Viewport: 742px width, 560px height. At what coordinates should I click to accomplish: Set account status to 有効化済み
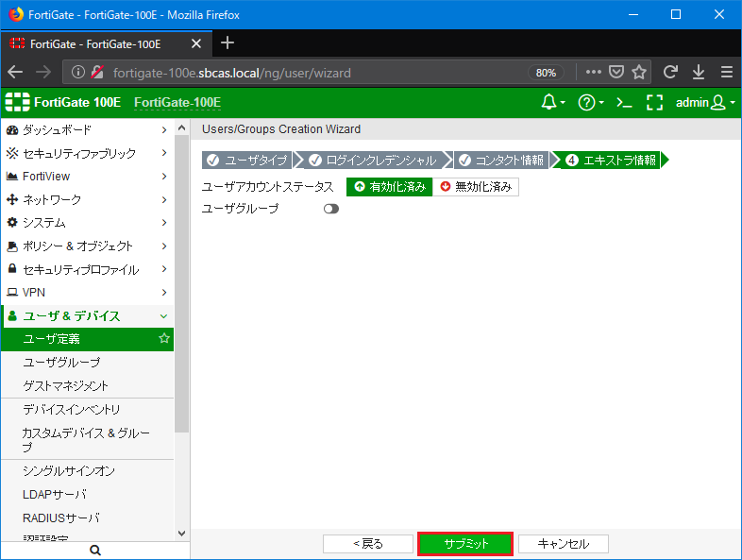[390, 186]
